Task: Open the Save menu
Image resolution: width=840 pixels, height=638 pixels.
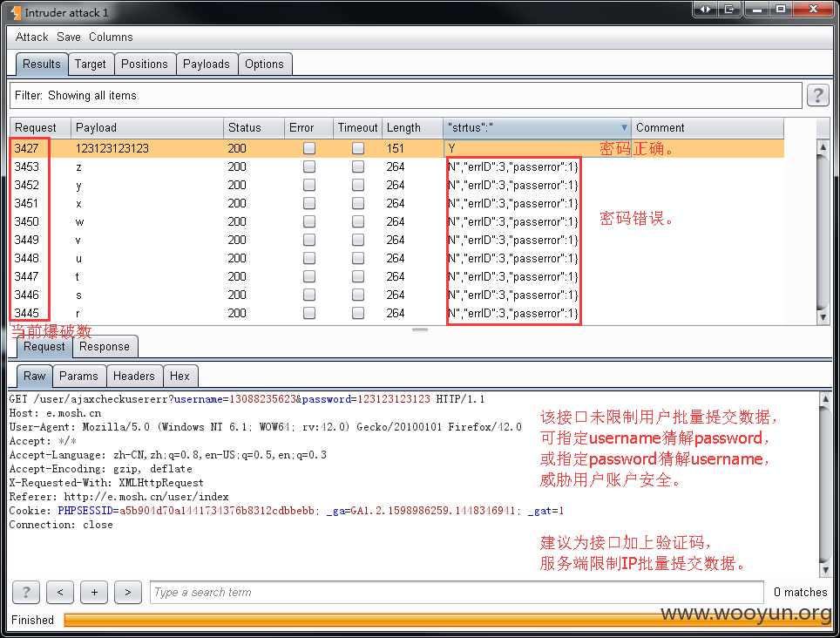Action: pyautogui.click(x=69, y=37)
